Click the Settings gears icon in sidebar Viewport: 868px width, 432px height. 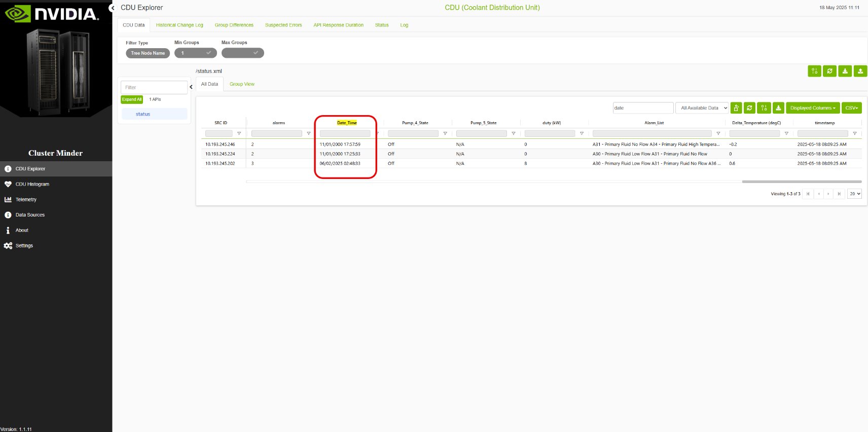point(8,245)
